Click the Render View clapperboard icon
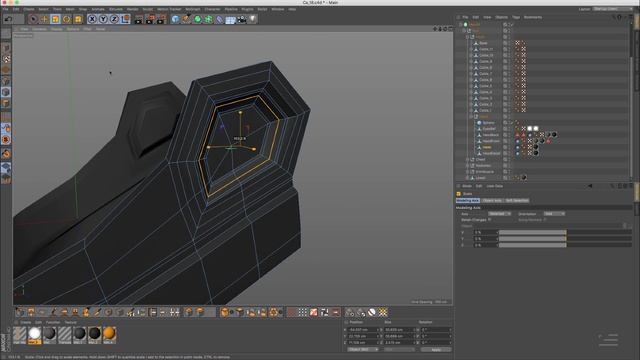Viewport: 640px width, 360px height. pos(139,19)
